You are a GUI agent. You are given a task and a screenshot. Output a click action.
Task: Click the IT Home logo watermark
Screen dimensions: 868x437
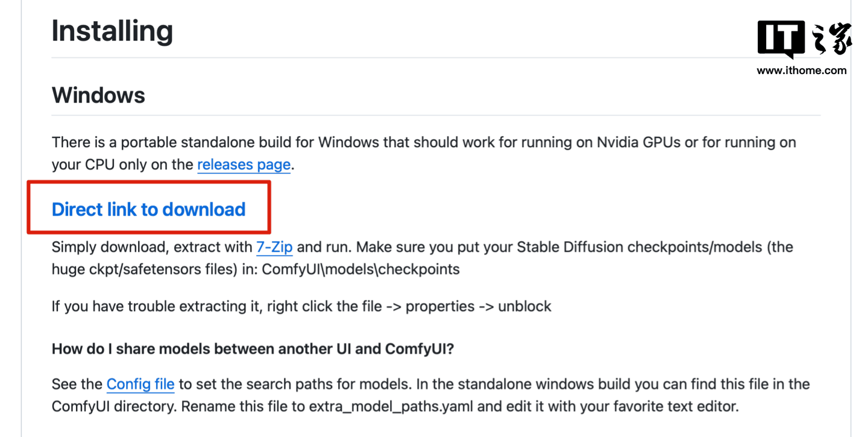point(804,39)
